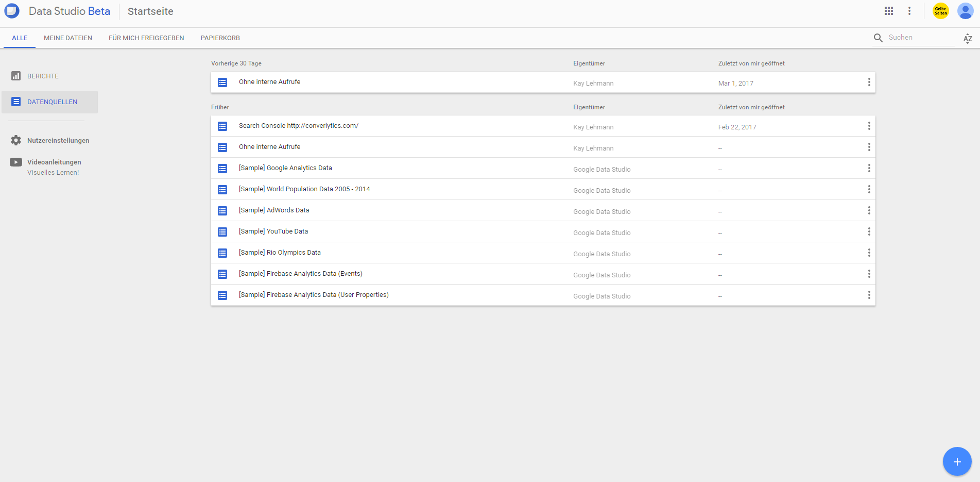Open Nutzereinstellungen settings

point(58,140)
